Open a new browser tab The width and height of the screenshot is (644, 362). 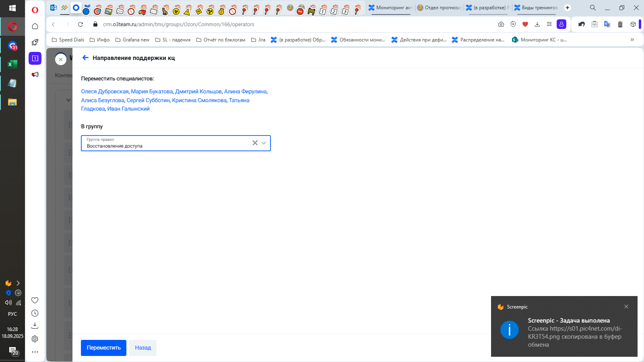568,8
